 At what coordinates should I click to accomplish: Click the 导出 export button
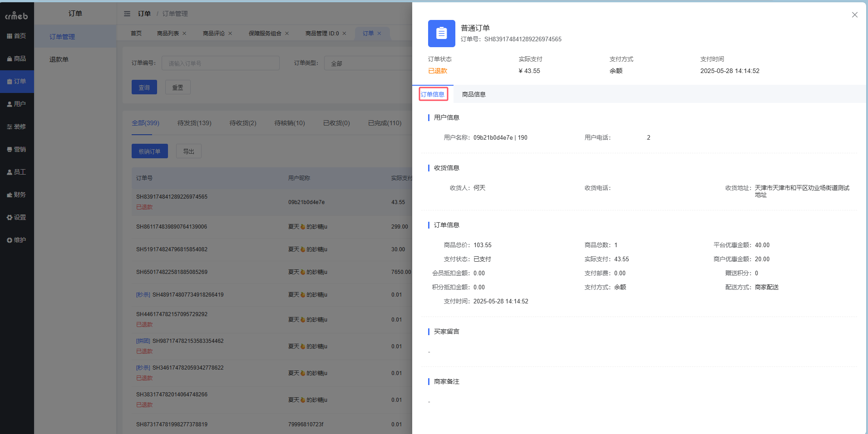[188, 151]
